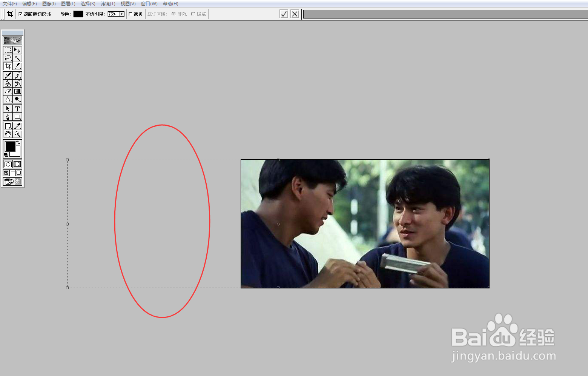The image size is (588, 376).
Task: Select the Pen tool
Action: (8, 117)
